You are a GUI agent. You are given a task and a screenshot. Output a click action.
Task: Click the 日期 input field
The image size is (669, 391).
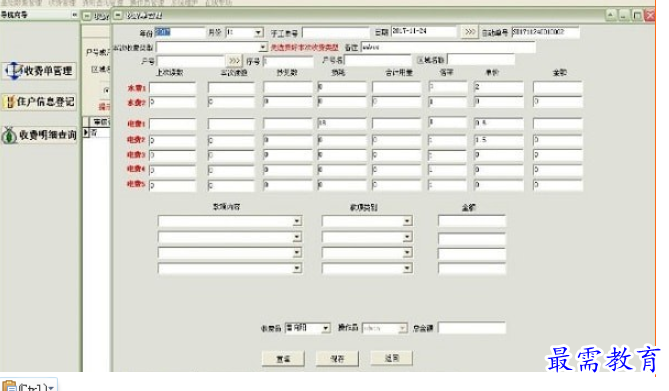click(x=424, y=32)
